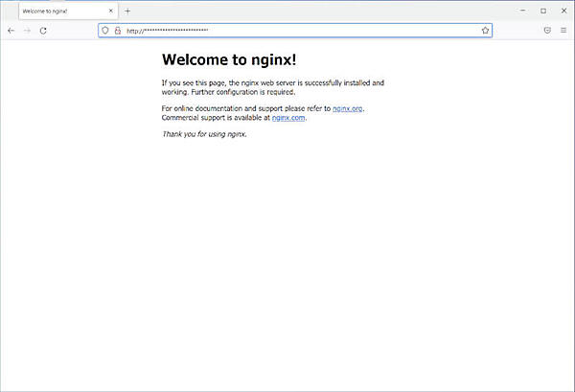View connection security padlock info
Image resolution: width=575 pixels, height=392 pixels.
(x=118, y=31)
